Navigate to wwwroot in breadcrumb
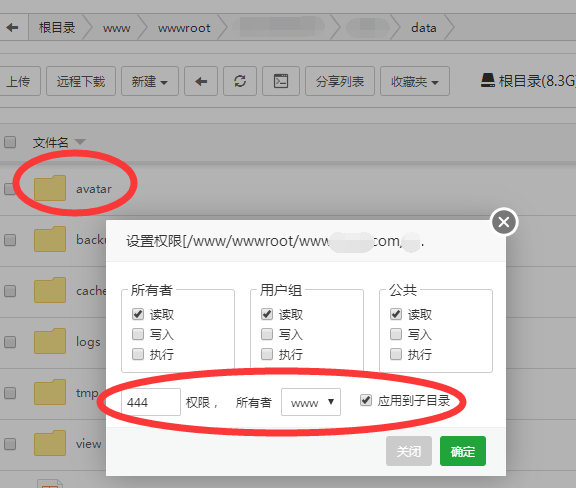Screen dimensions: 576x488 coord(184,28)
